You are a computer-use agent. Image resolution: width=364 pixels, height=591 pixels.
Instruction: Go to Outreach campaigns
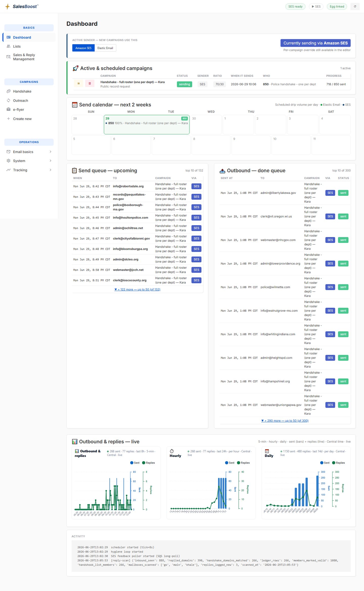(x=29, y=100)
